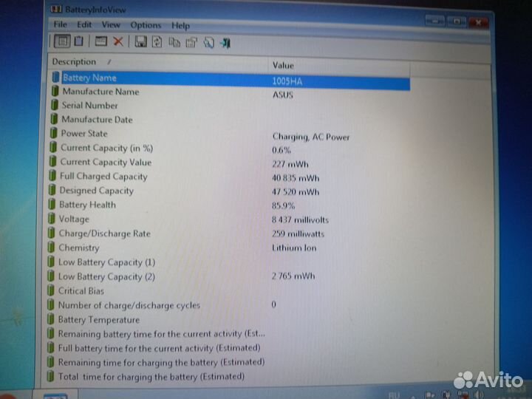Open the Options menu
This screenshot has width=532, height=399.
pos(146,25)
